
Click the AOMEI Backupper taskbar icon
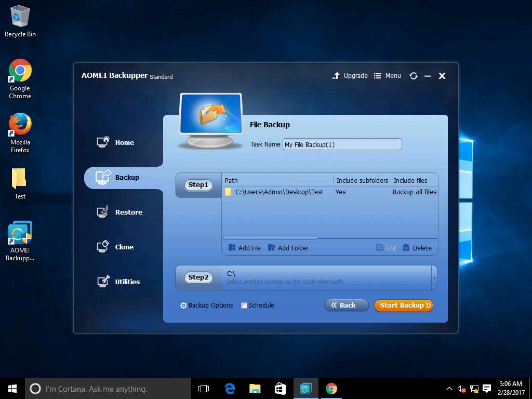coord(305,389)
